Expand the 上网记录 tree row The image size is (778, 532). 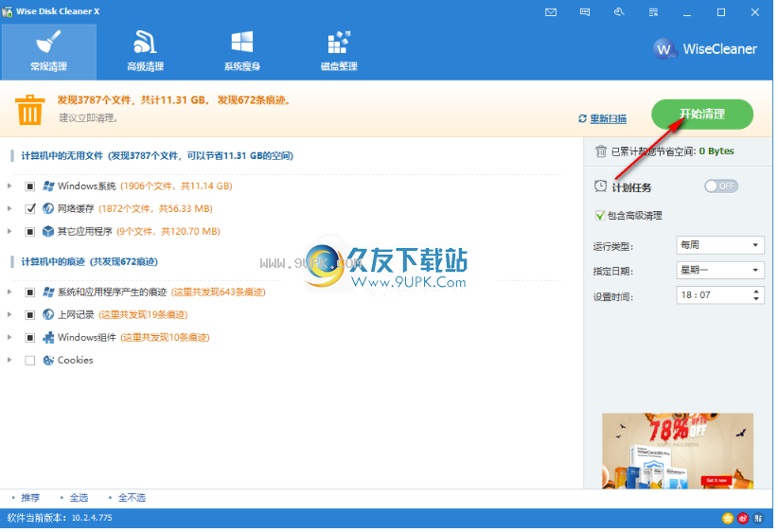(x=9, y=314)
